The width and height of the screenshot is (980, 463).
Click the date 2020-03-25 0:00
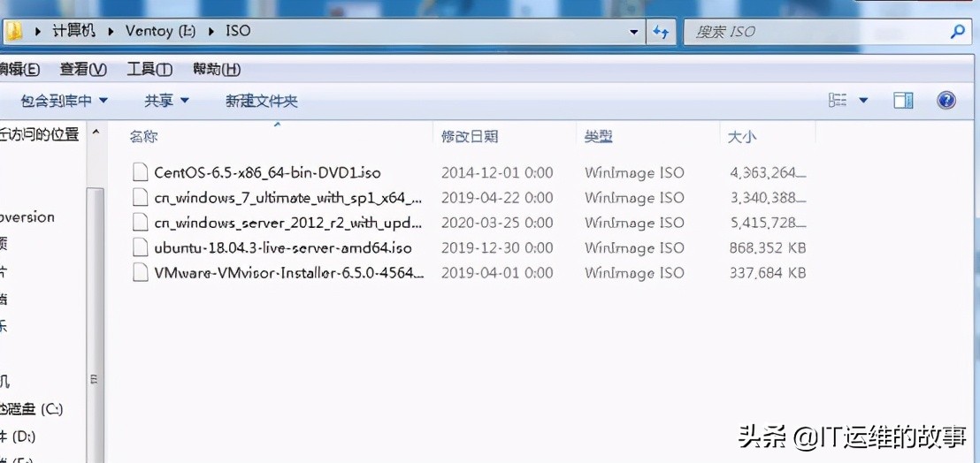[x=497, y=223]
